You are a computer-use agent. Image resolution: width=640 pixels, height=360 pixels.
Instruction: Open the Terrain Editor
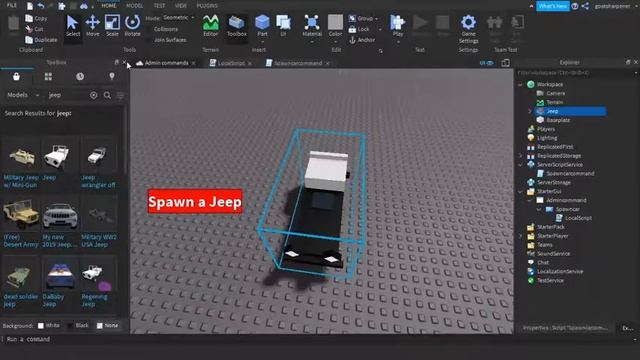211,26
